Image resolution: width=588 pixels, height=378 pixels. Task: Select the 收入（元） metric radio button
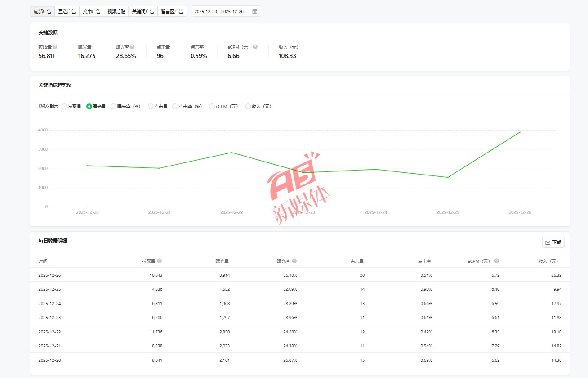(248, 107)
